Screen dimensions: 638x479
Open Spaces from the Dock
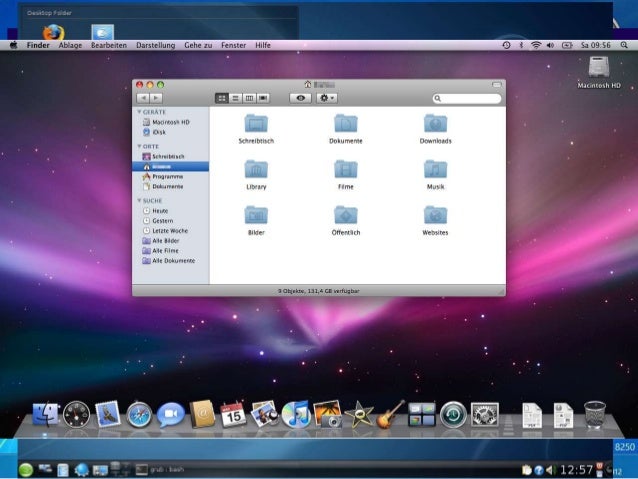coord(422,415)
